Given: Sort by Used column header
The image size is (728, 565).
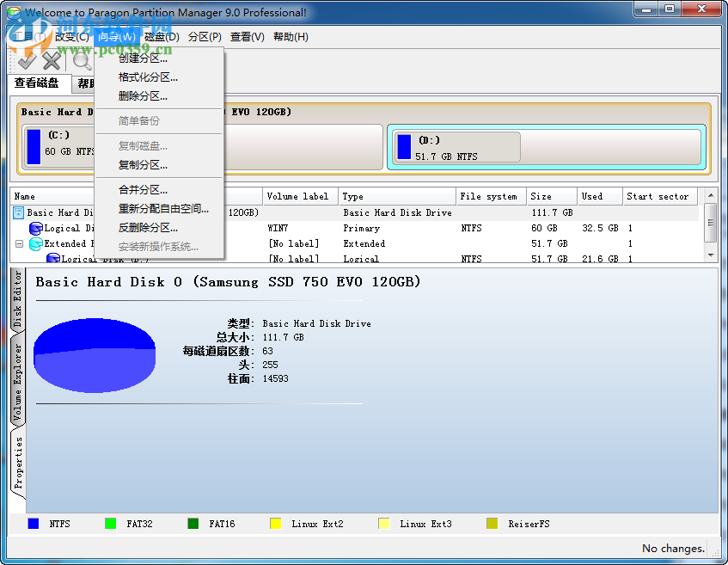Looking at the screenshot, I should click(x=600, y=197).
